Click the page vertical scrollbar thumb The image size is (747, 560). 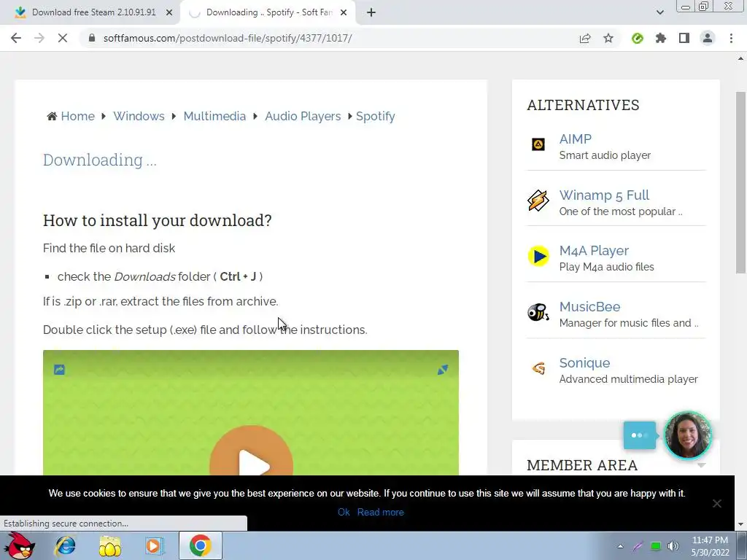click(740, 182)
